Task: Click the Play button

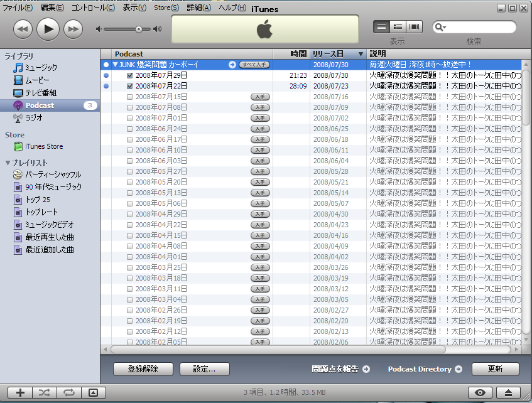Action: coord(48,29)
